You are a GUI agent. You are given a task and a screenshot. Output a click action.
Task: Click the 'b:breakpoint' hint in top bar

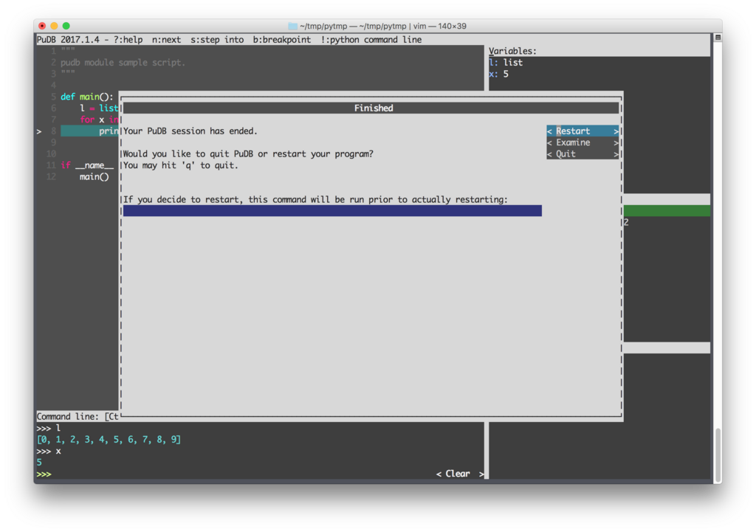(281, 40)
